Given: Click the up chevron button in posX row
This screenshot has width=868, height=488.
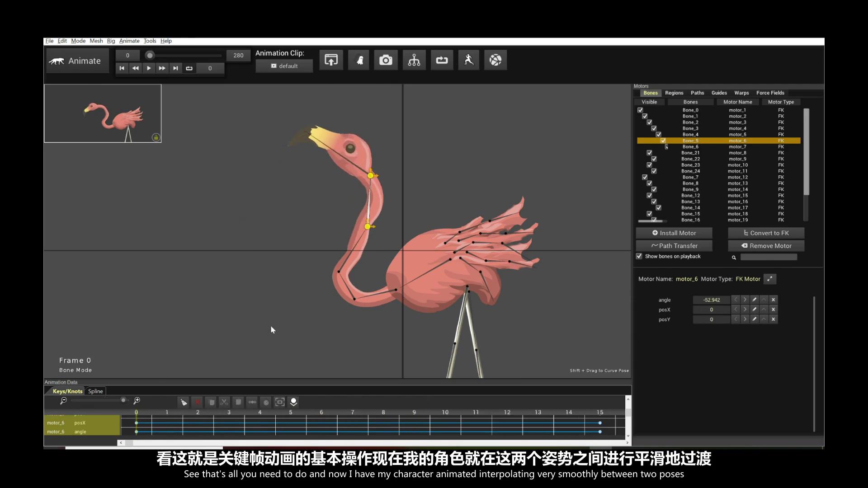Looking at the screenshot, I should (764, 310).
